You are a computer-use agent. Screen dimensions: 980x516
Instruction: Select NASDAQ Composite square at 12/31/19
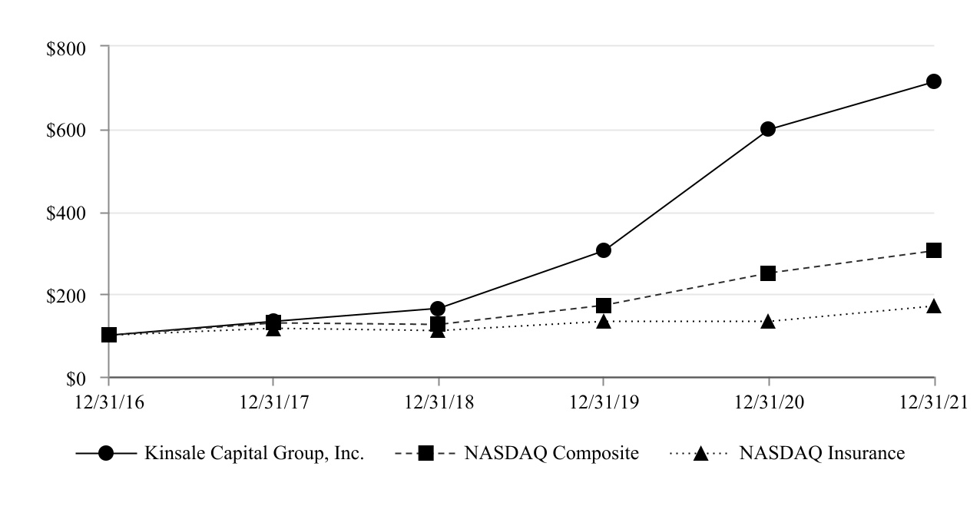click(x=603, y=306)
